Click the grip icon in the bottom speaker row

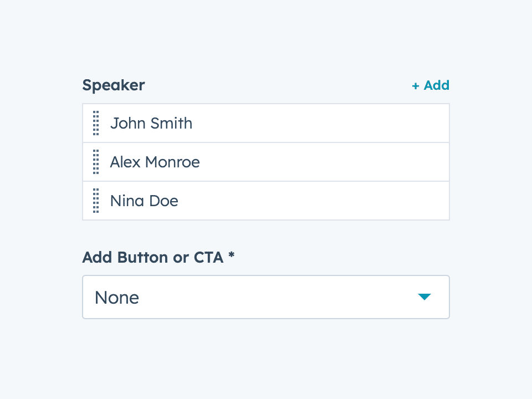(x=96, y=201)
